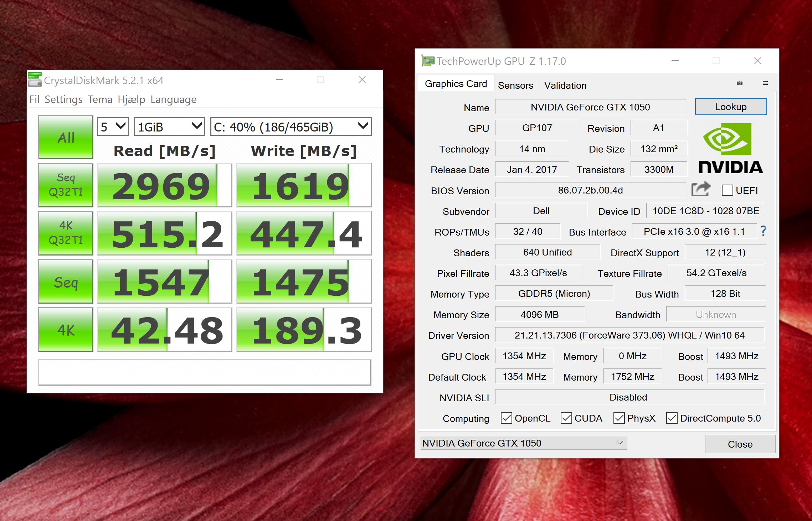Select the Graphics Card tab

tap(456, 83)
